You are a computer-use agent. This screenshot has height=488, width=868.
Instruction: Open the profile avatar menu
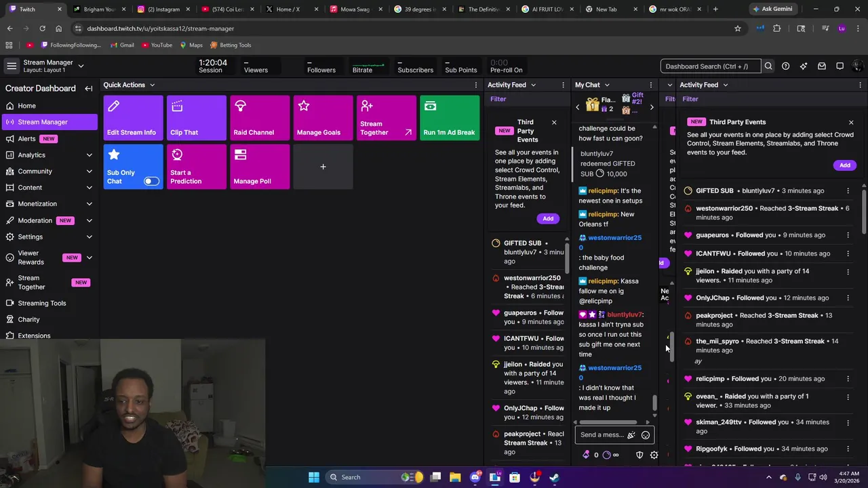click(x=857, y=66)
